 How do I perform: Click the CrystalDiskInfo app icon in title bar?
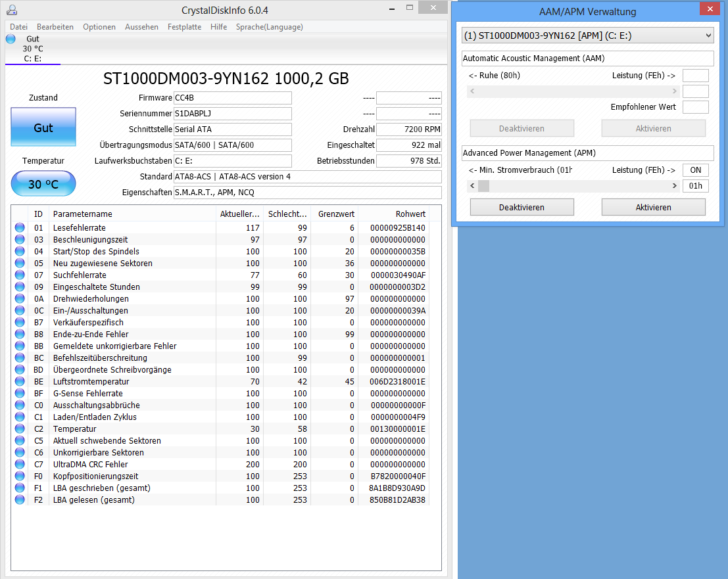[12, 10]
